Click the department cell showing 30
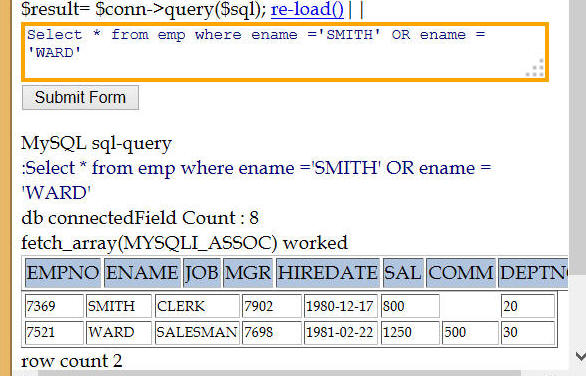Viewport: 586px width, 376px height. pos(528,332)
